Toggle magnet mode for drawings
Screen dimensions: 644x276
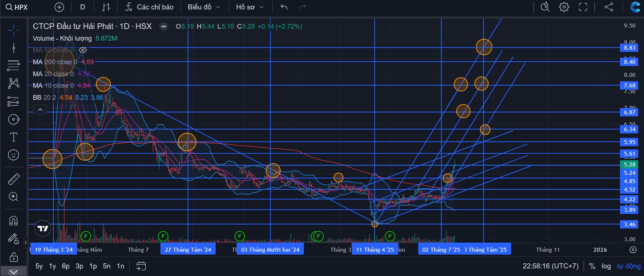[13, 221]
